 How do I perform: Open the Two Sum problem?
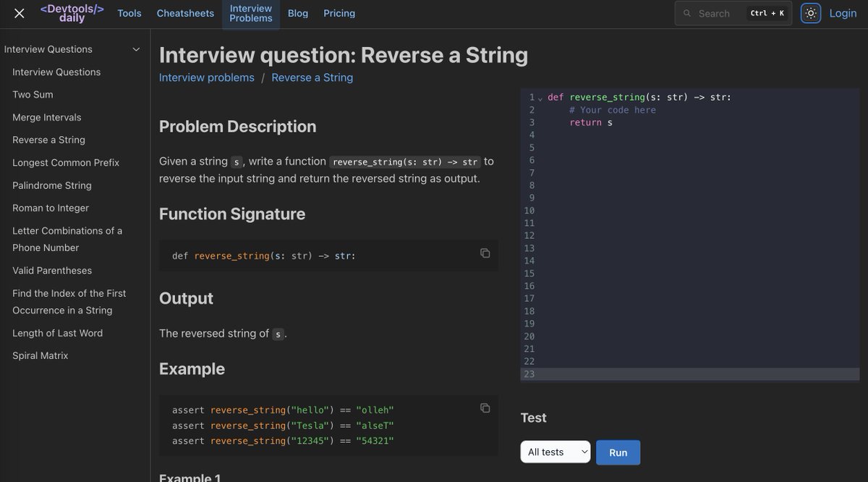click(x=33, y=94)
